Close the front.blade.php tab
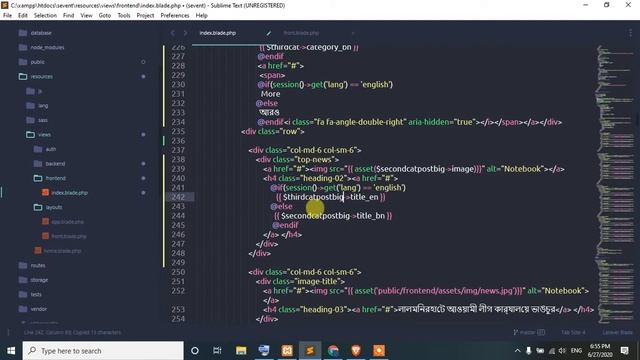 [x=353, y=33]
